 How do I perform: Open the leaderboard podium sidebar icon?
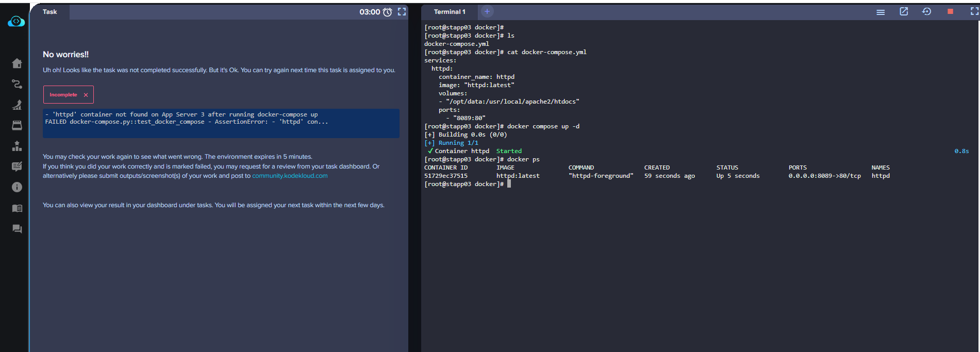(17, 146)
